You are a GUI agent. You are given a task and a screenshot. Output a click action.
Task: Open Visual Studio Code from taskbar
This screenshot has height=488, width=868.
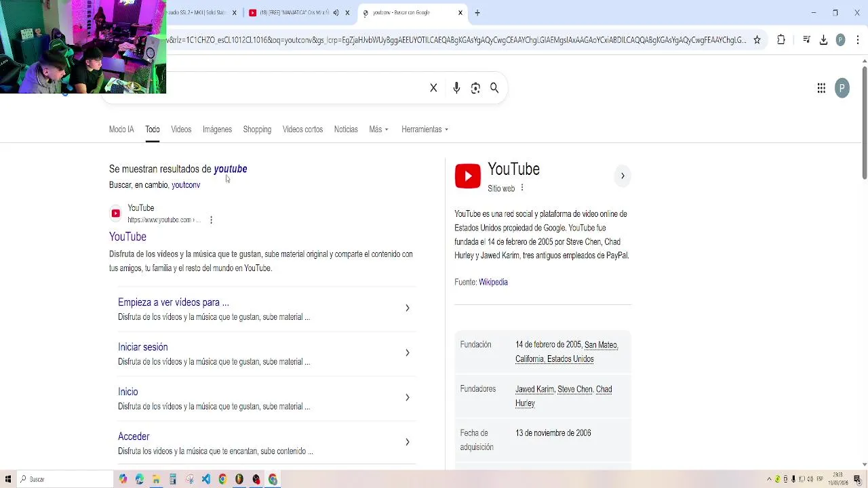pyautogui.click(x=206, y=479)
